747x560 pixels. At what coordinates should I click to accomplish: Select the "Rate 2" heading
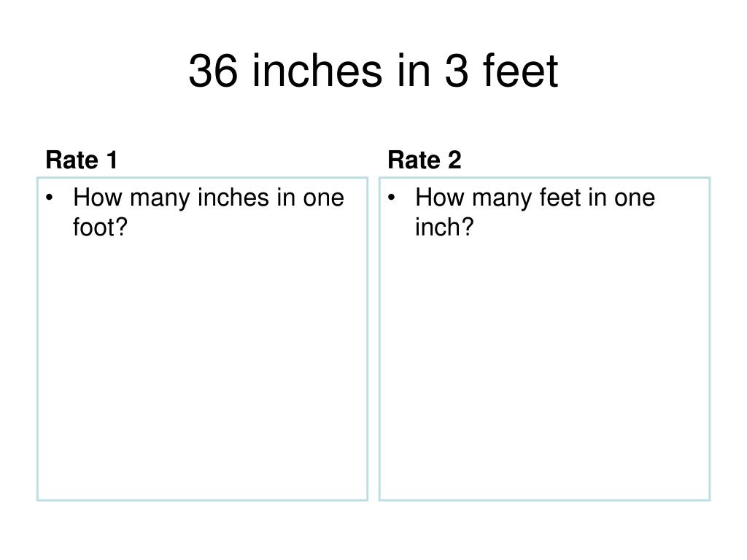[425, 160]
